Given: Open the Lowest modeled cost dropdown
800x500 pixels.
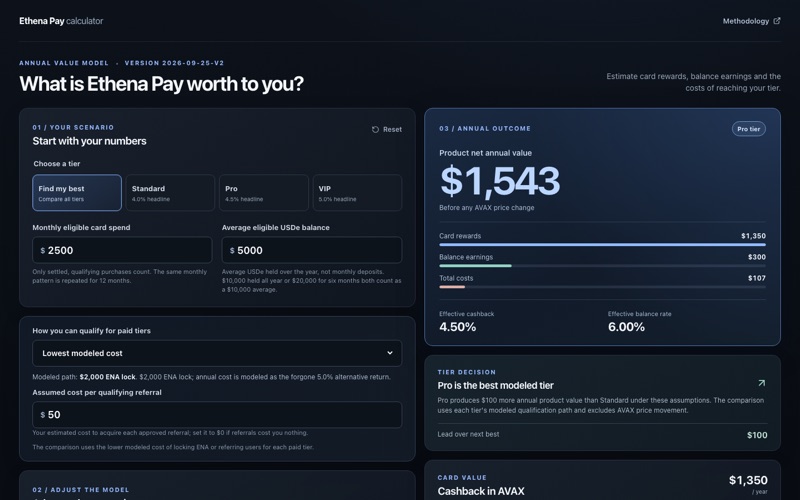Looking at the screenshot, I should tap(217, 353).
